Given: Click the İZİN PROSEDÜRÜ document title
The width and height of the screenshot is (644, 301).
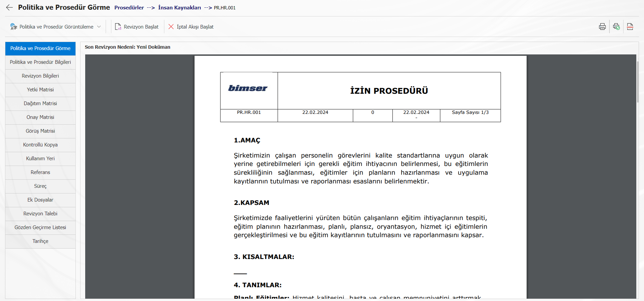Looking at the screenshot, I should [389, 91].
